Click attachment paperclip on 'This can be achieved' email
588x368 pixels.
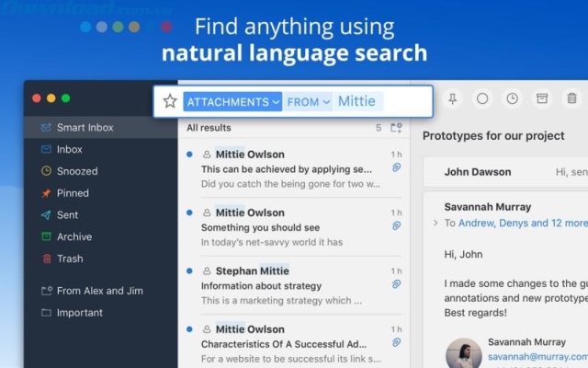point(396,167)
